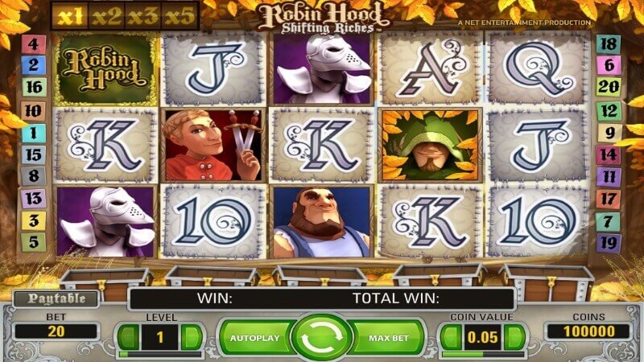The width and height of the screenshot is (644, 362).
Task: Click the Max Bet button
Action: coord(389,338)
